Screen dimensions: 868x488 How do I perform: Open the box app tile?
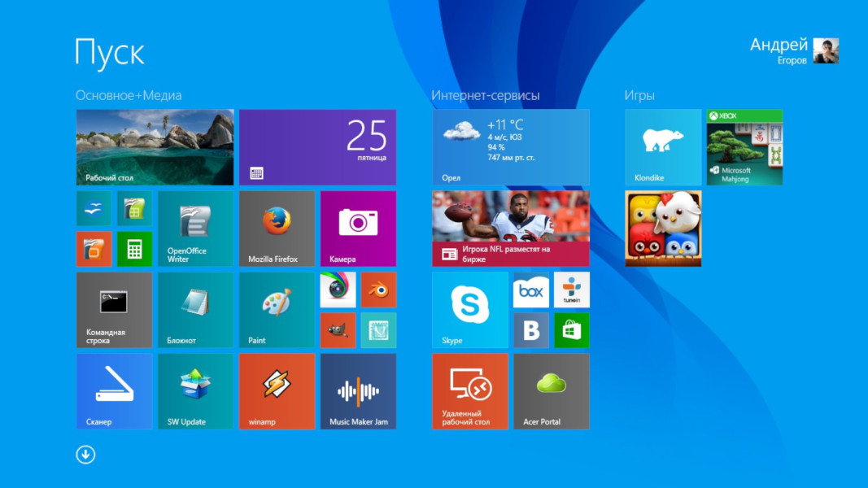531,290
